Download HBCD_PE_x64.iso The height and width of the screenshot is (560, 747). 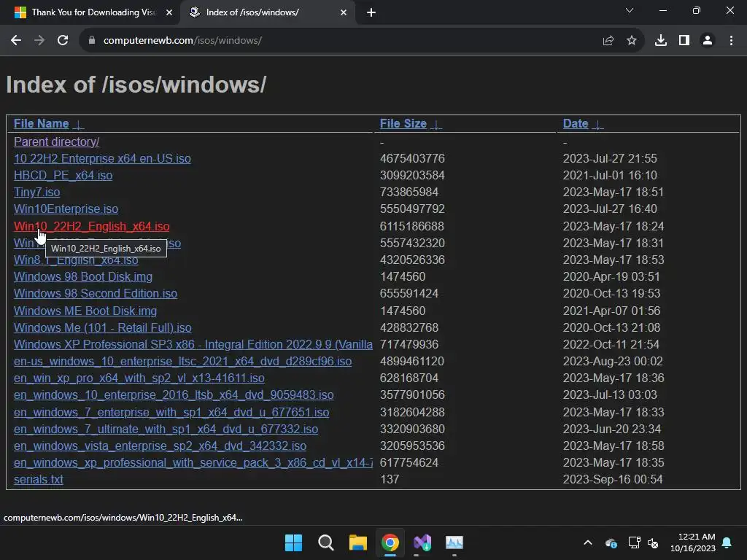[x=63, y=175]
